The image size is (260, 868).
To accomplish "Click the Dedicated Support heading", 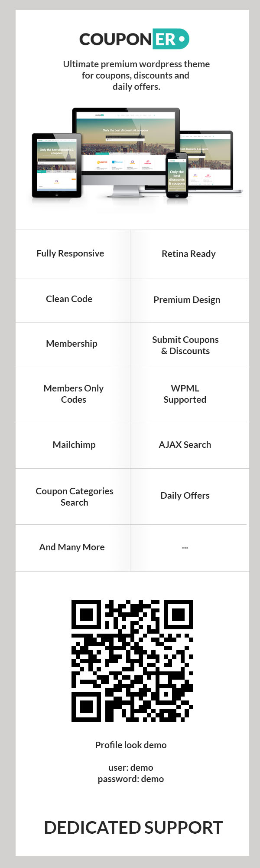I will click(133, 828).
